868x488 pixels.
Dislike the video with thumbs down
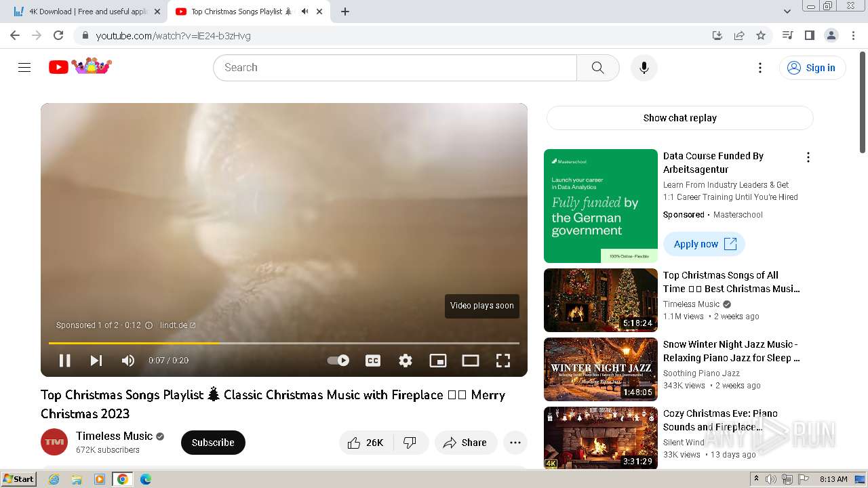[x=411, y=443]
